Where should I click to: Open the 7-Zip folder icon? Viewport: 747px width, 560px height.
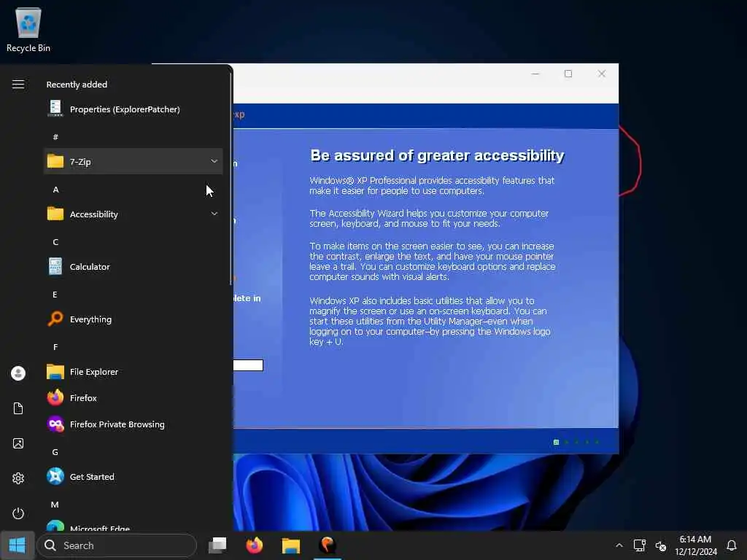point(55,161)
